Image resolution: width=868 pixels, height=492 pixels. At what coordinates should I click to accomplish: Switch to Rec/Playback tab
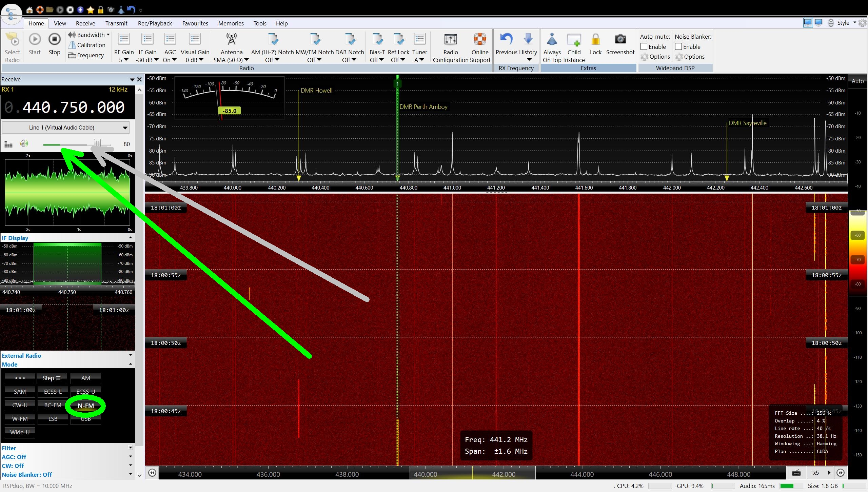155,23
